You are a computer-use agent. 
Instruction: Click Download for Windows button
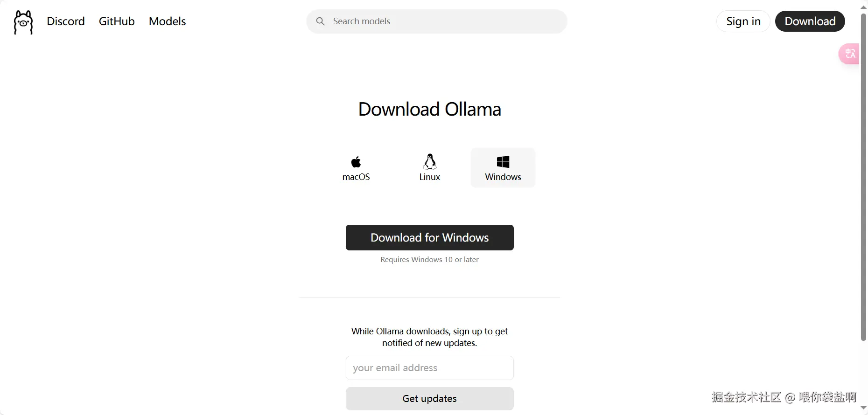[x=430, y=238]
